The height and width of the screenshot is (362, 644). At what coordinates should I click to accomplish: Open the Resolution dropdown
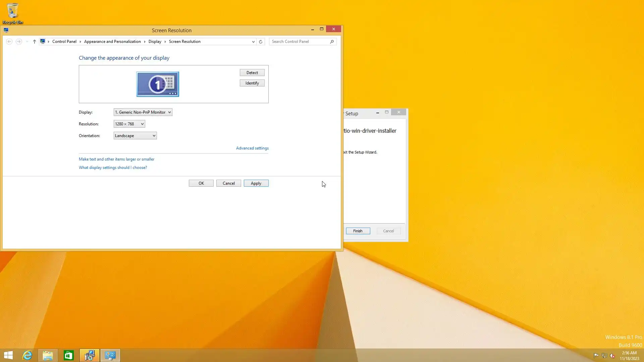[129, 124]
